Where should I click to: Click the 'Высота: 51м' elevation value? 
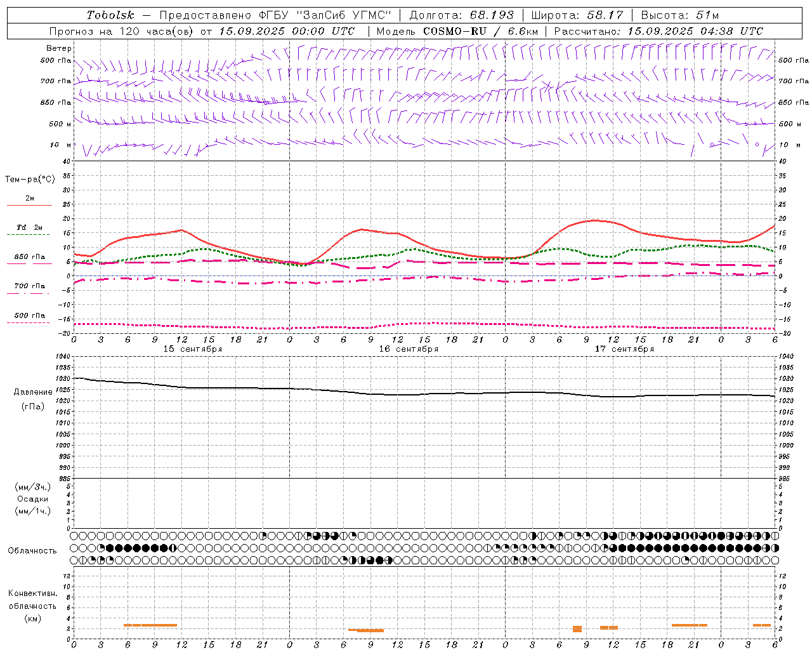click(680, 15)
